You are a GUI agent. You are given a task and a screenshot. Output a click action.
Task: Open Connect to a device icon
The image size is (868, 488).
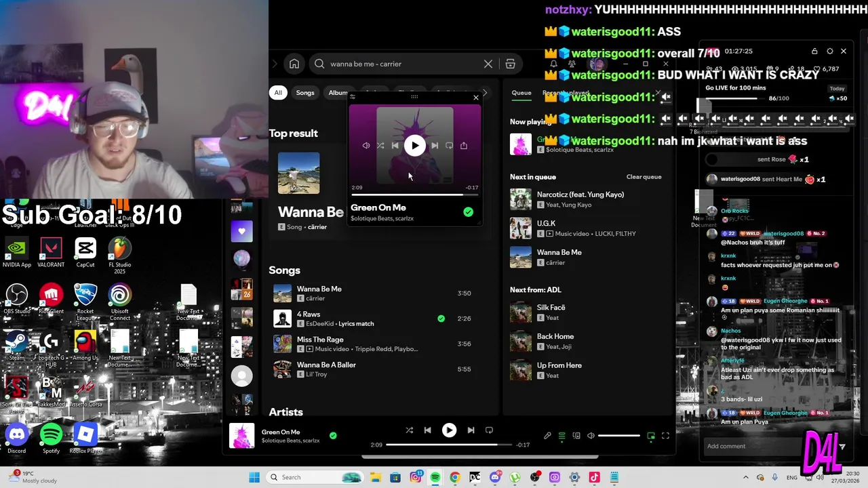(576, 436)
